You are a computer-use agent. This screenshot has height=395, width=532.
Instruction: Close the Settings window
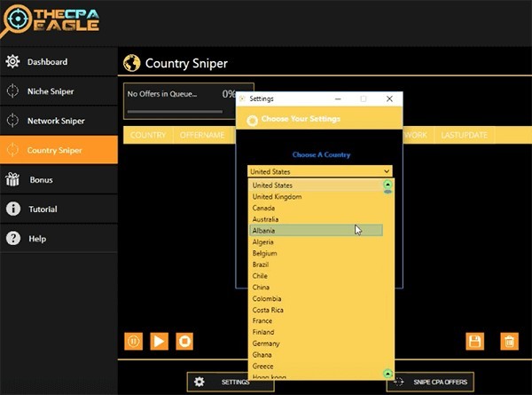(389, 99)
